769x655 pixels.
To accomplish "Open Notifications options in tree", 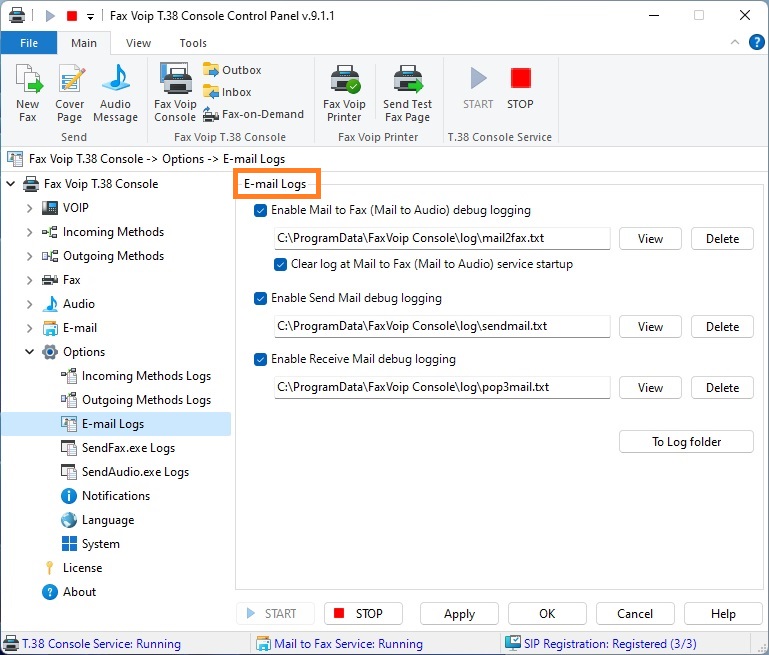I will click(105, 496).
